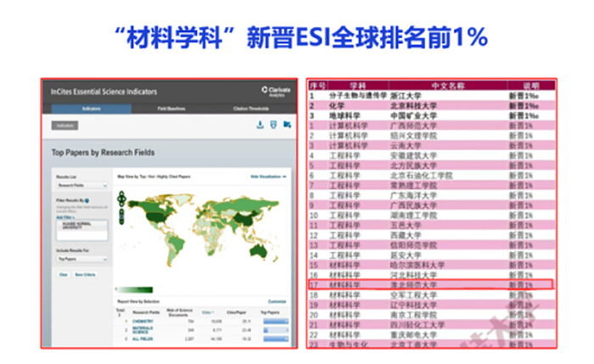The width and height of the screenshot is (594, 364).
Task: Click the Customize link above the report table
Action: coord(277,301)
